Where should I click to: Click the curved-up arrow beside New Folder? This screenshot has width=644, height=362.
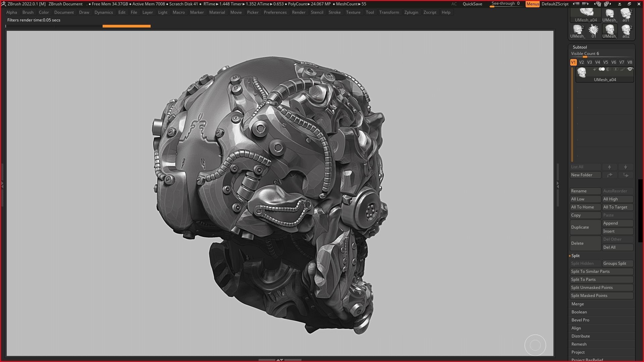click(609, 175)
